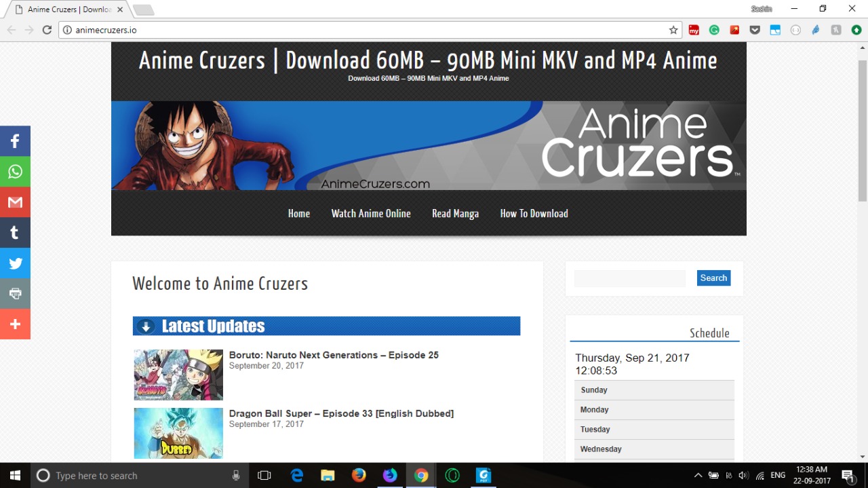Open Chrome menu via the green update arrow
868x488 pixels.
tap(856, 30)
